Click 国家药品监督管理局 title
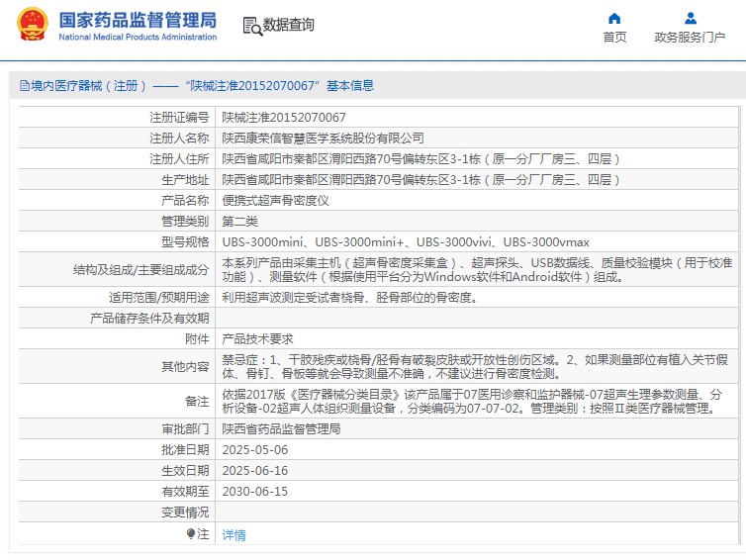This screenshot has height=560, width=746. pos(138,20)
